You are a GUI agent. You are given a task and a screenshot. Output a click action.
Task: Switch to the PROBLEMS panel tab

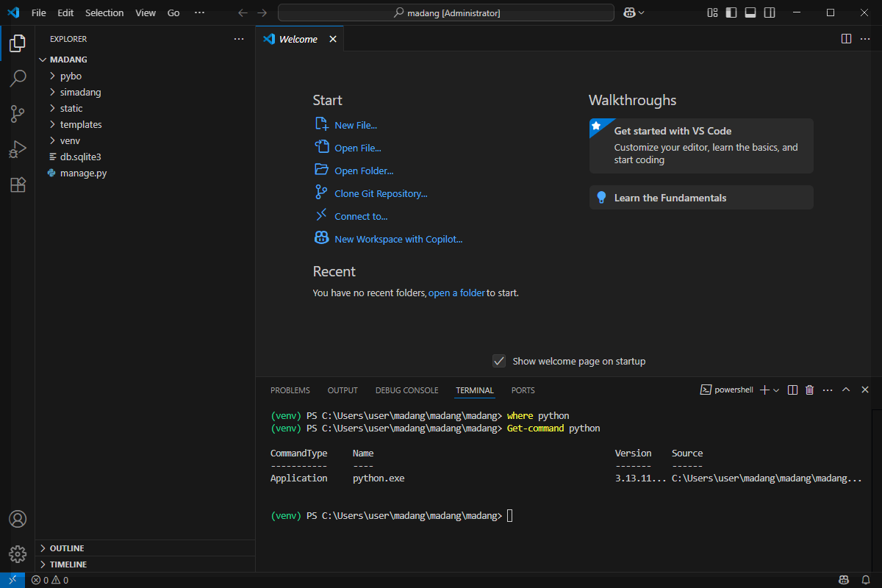pos(290,390)
